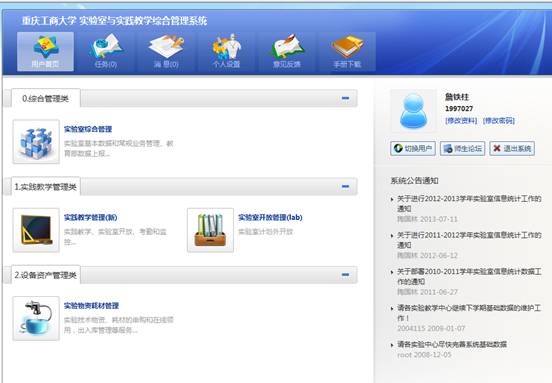Open the 消息(0) messages icon
This screenshot has height=383, width=552.
[166, 51]
